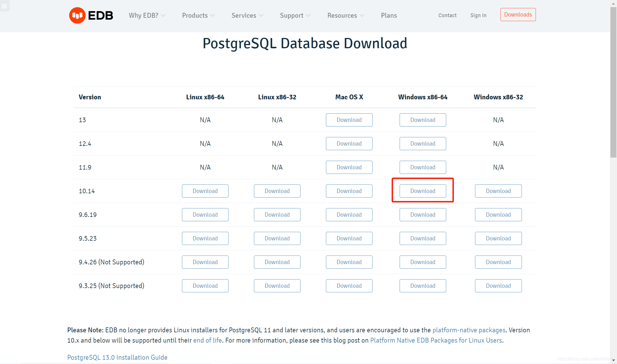617x364 pixels.
Task: Open the Contact link
Action: (x=447, y=15)
